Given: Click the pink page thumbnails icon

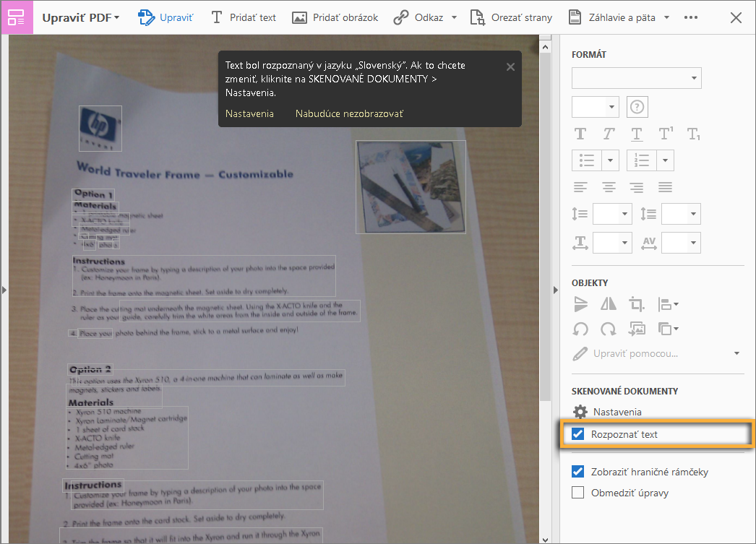Looking at the screenshot, I should tap(17, 17).
